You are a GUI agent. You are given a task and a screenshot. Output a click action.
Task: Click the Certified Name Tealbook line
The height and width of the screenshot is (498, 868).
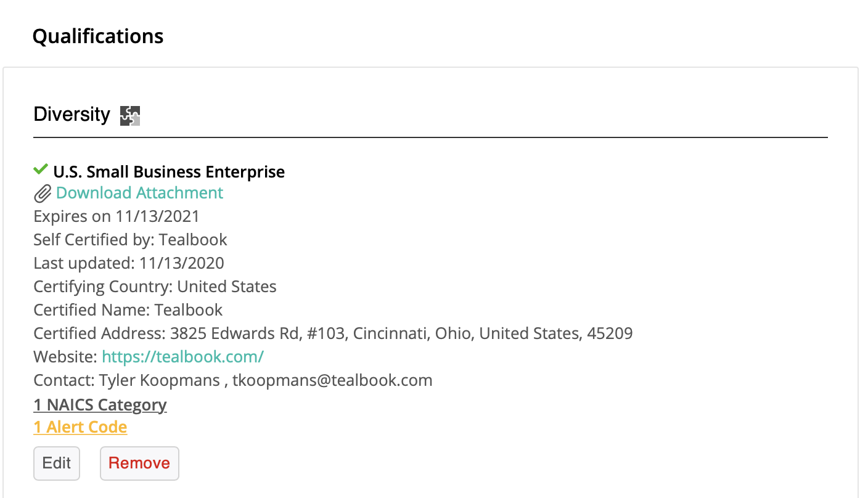click(x=128, y=310)
